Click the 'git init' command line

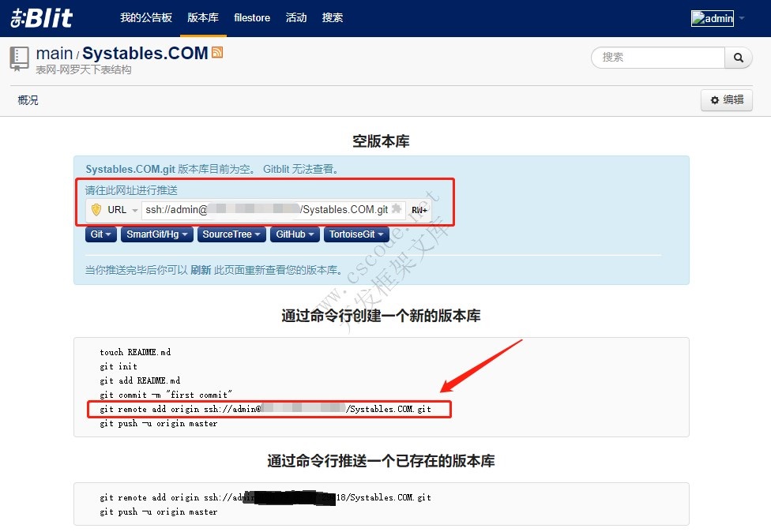[118, 366]
